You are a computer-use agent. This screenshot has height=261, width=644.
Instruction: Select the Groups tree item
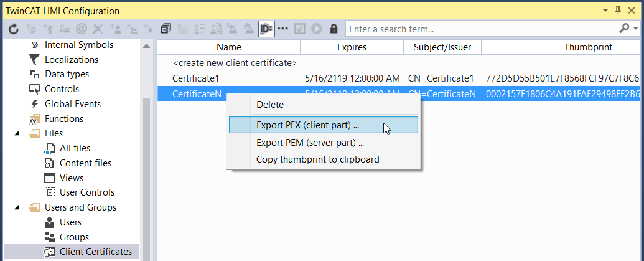(74, 237)
